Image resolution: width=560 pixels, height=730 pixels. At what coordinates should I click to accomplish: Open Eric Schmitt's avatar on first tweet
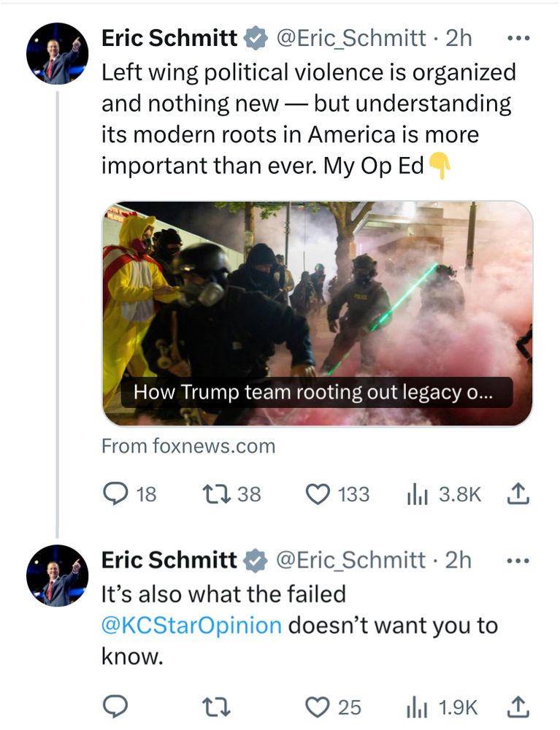tap(57, 53)
